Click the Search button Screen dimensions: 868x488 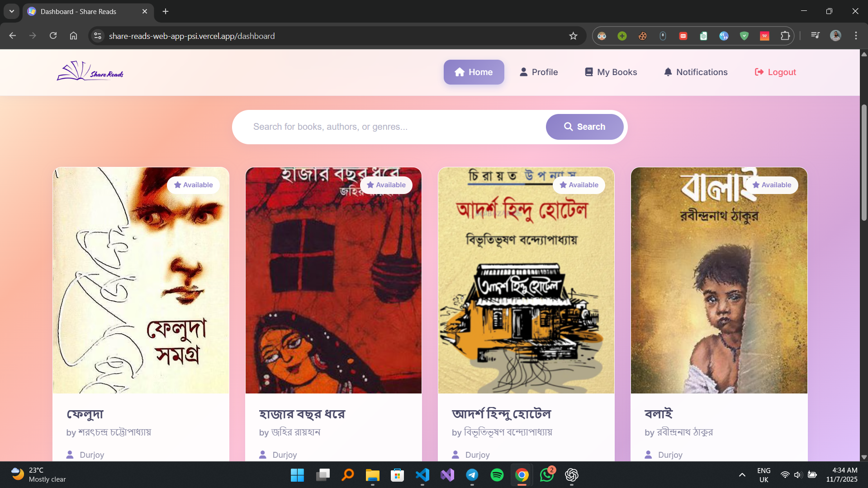[584, 127]
